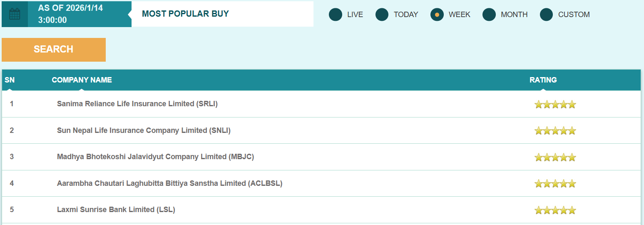Click the star rating for MBJC
The image size is (644, 225).
point(555,157)
